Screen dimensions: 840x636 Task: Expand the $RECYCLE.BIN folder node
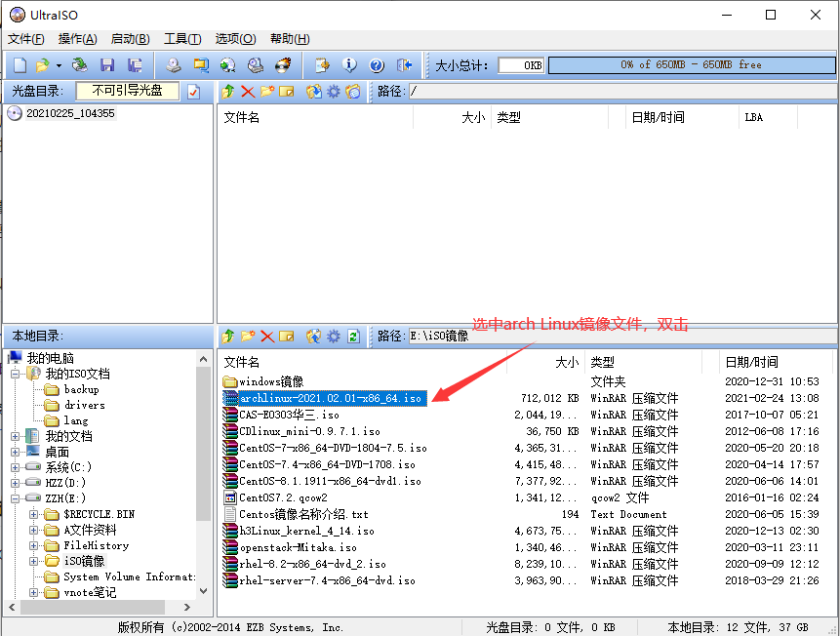pyautogui.click(x=33, y=514)
